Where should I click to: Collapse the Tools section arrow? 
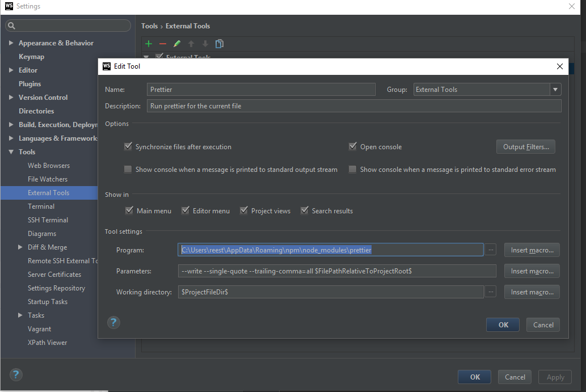point(11,151)
